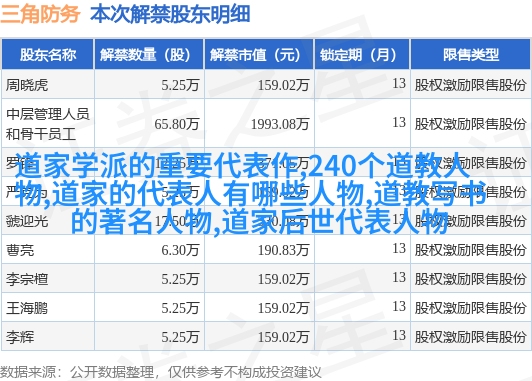This screenshot has width=532, height=381.
Task: Click the 本次解禁股东明细 heading
Action: pos(170,14)
